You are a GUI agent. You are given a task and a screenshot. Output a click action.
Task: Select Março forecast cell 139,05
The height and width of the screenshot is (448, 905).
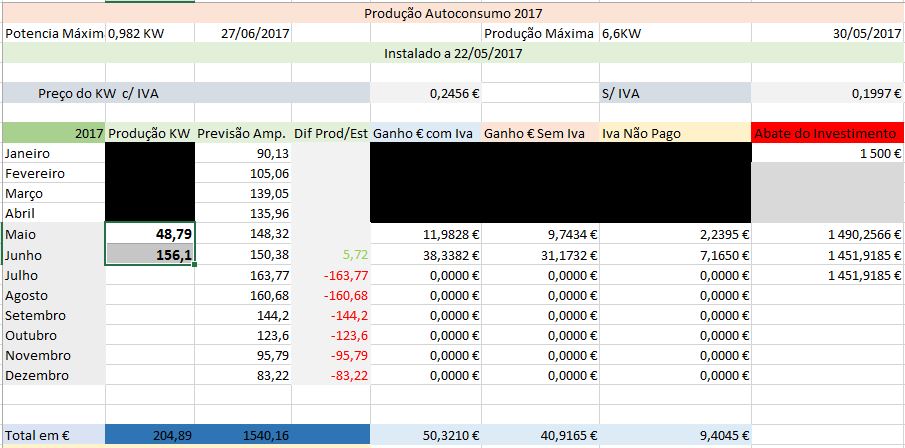tap(243, 193)
